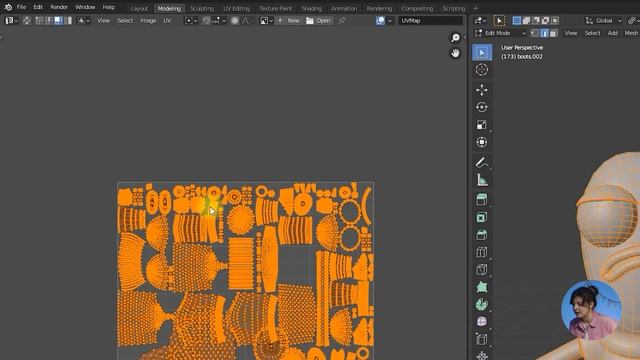Enable UV edge select mode
The height and width of the screenshot is (360, 640).
(49, 20)
